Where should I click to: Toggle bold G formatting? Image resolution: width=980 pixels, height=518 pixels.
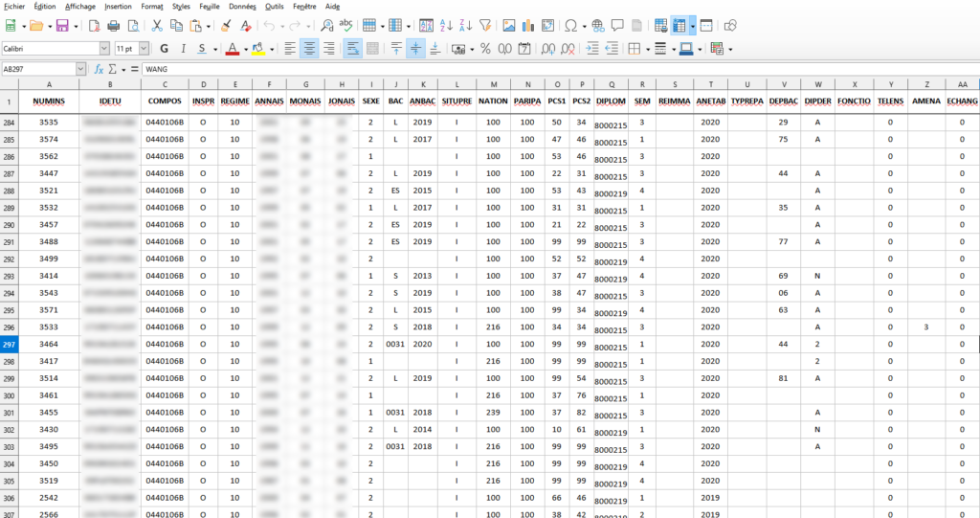pos(165,49)
